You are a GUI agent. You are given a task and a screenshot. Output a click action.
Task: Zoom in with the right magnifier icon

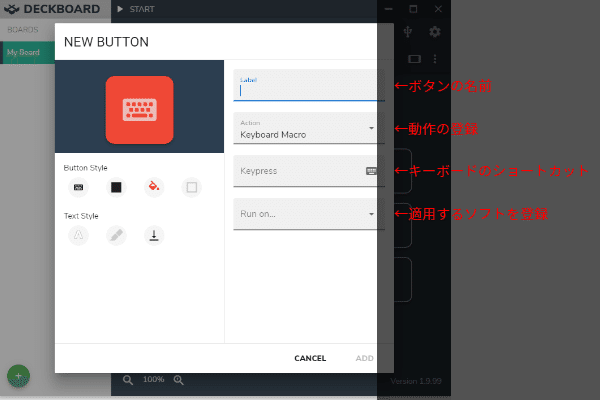click(x=178, y=380)
